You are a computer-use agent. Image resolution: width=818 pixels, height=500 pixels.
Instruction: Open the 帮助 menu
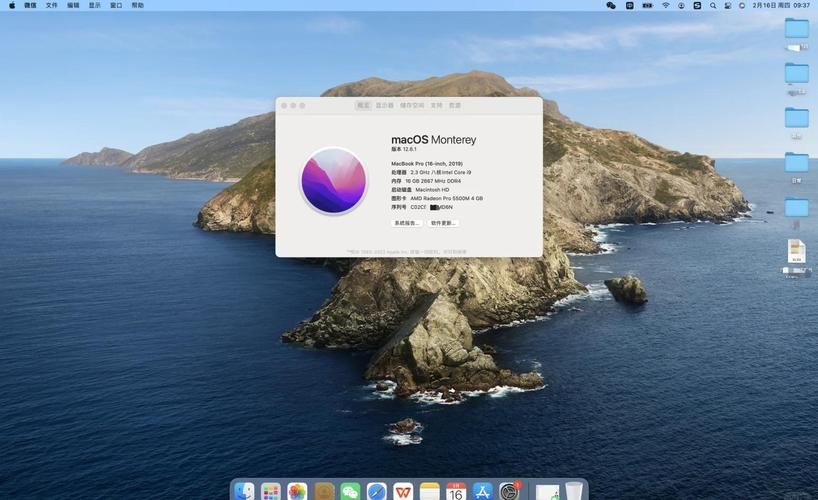pyautogui.click(x=138, y=5)
